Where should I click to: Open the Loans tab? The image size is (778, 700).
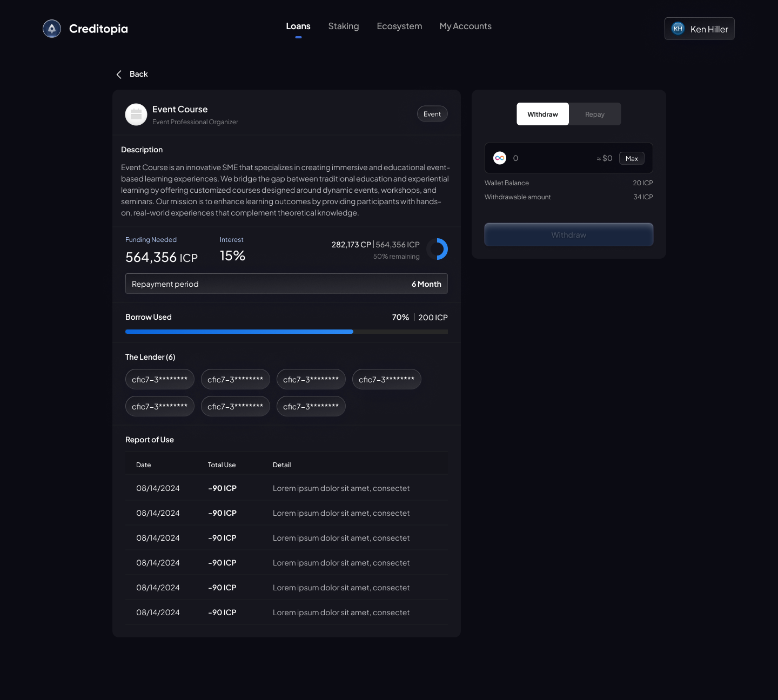(x=298, y=26)
